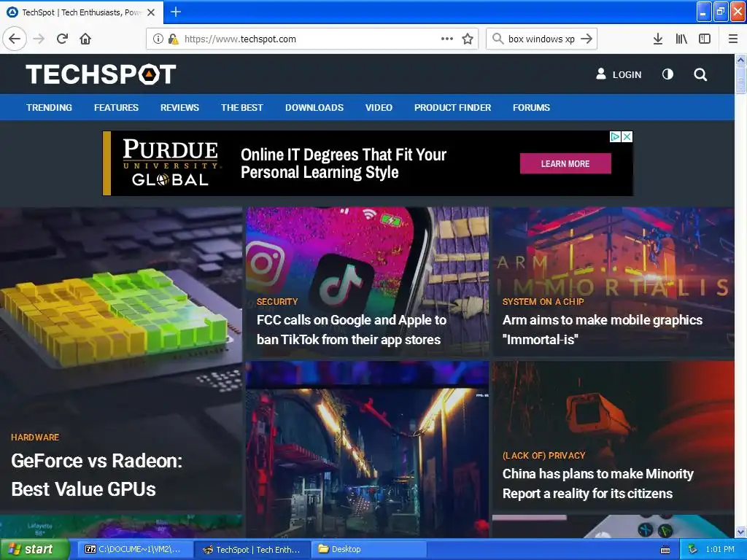Open the Downloads arrow icon in toolbar
This screenshot has width=747, height=560.
[x=658, y=39]
